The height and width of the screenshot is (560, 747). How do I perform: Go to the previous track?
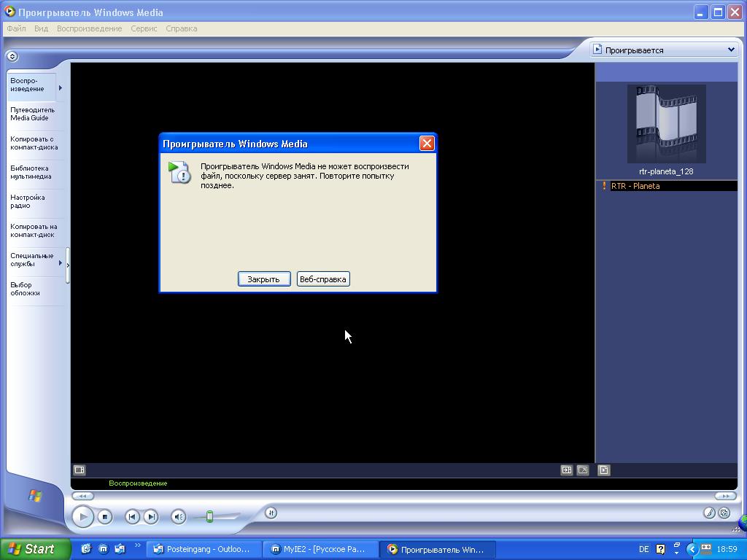(x=133, y=517)
